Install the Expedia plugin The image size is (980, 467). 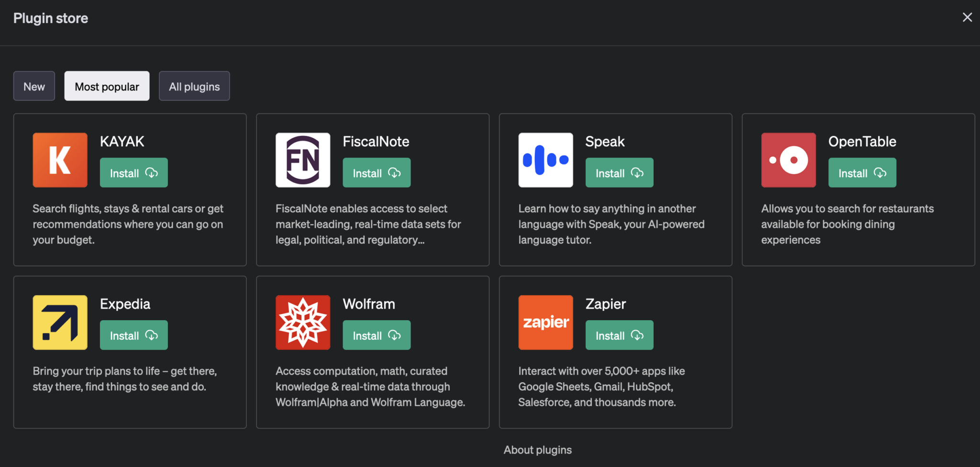134,335
